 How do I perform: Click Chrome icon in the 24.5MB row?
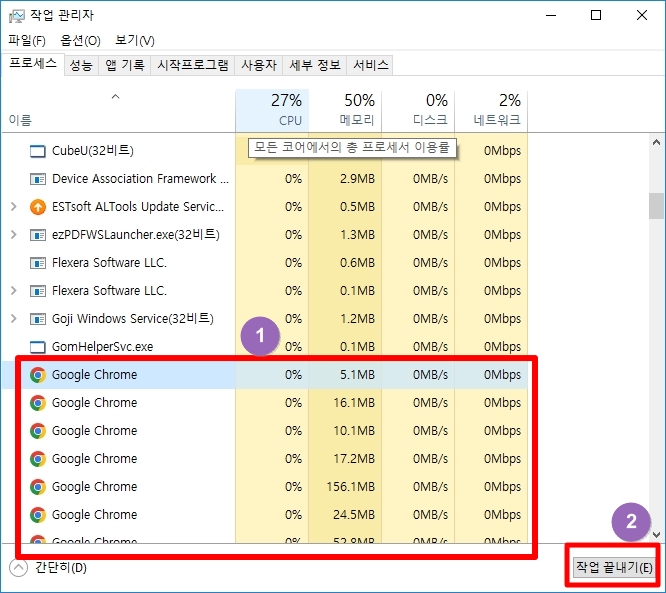(37, 515)
